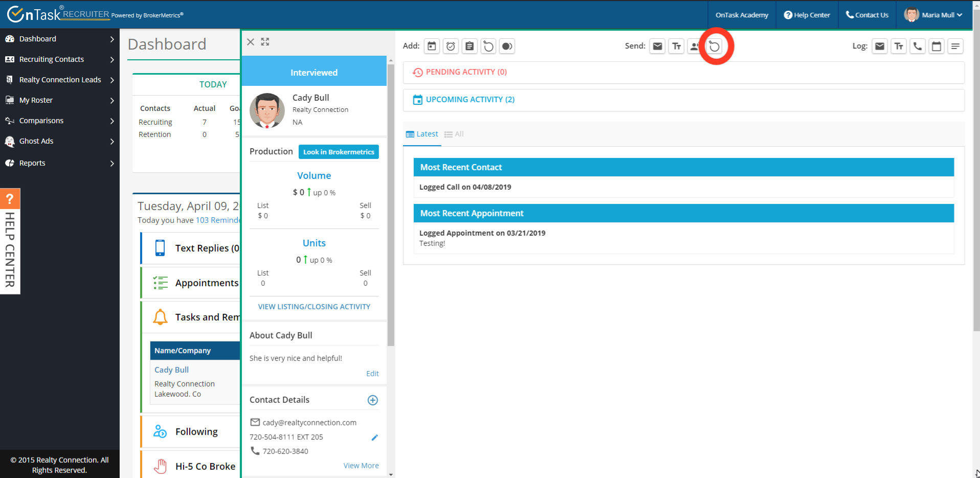This screenshot has height=478, width=980.
Task: Click phone number 720-620-3840
Action: pyautogui.click(x=285, y=451)
